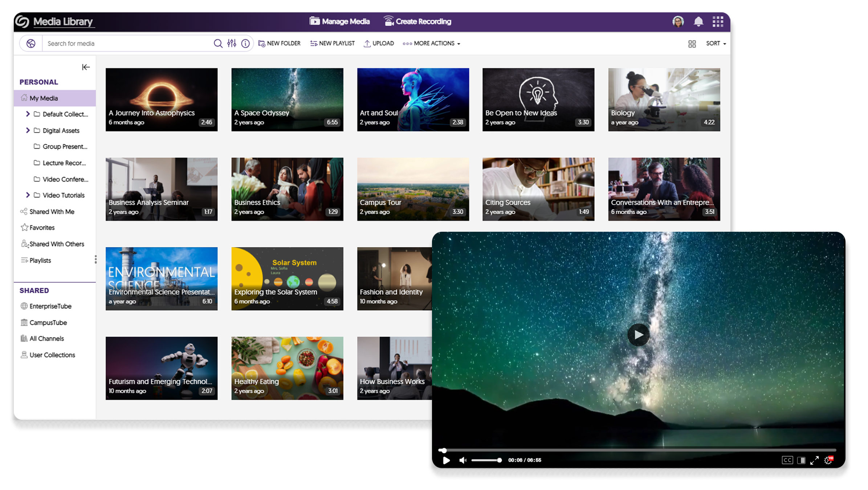Go to My Media section
This screenshot has height=490, width=868.
44,98
